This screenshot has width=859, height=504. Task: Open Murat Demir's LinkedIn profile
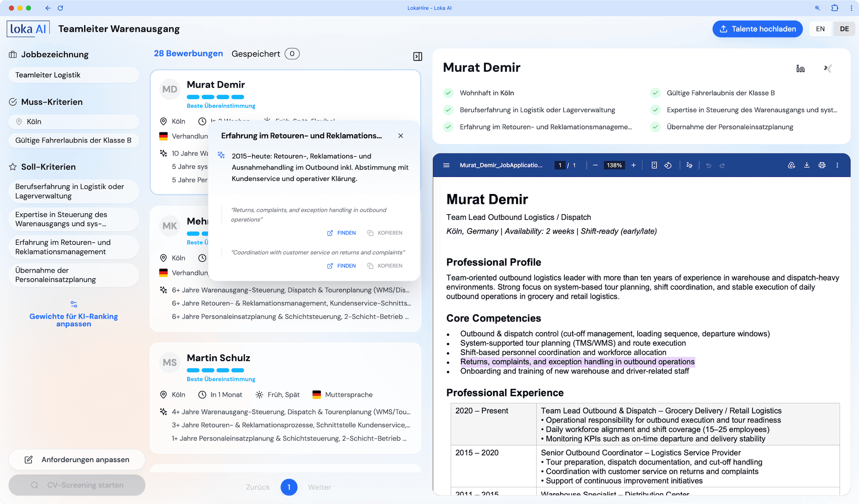[x=800, y=69]
